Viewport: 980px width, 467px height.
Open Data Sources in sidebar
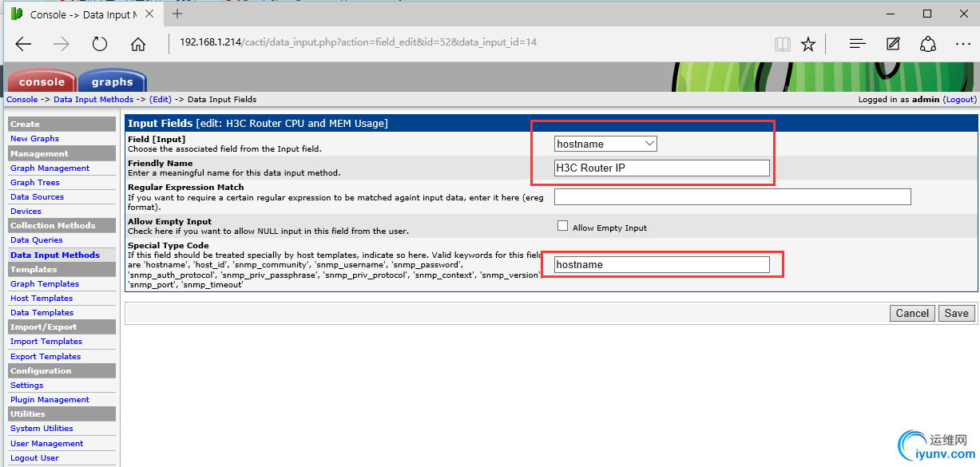[x=37, y=196]
